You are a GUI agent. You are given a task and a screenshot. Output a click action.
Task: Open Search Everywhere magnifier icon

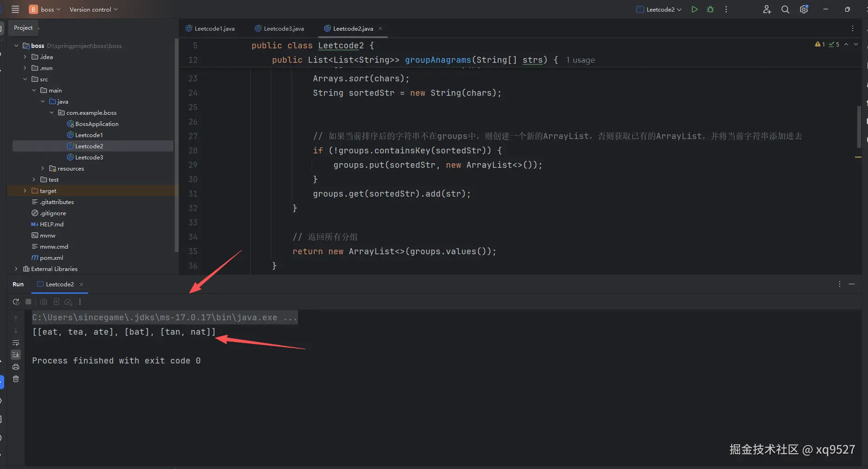[785, 9]
